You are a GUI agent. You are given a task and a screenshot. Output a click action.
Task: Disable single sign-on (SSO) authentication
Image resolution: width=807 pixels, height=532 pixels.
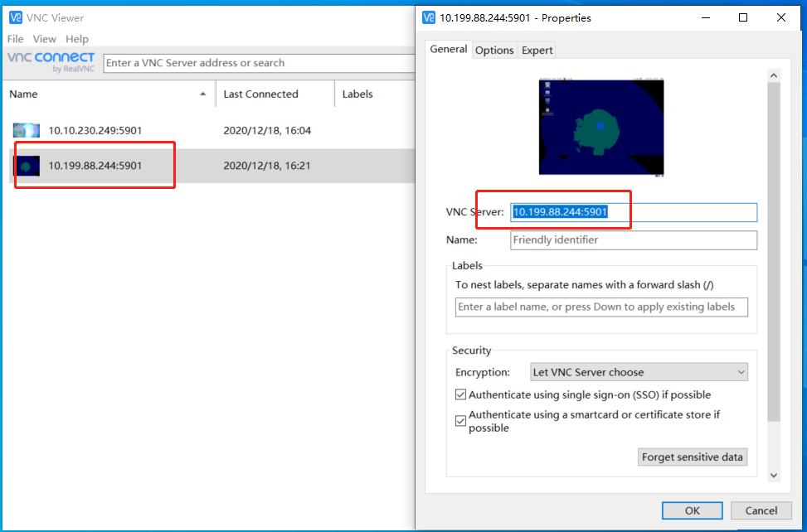[x=460, y=394]
